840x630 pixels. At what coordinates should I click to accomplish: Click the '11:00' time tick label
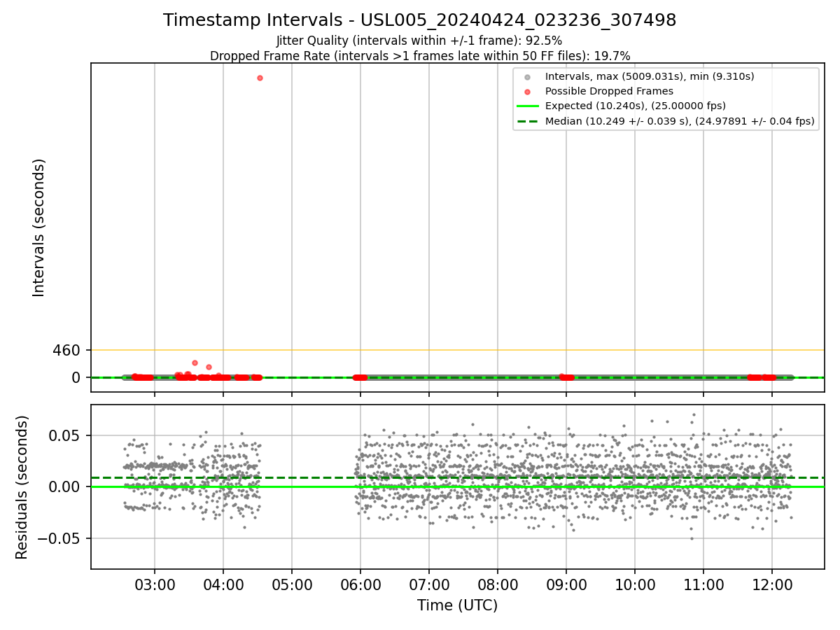coord(703,584)
